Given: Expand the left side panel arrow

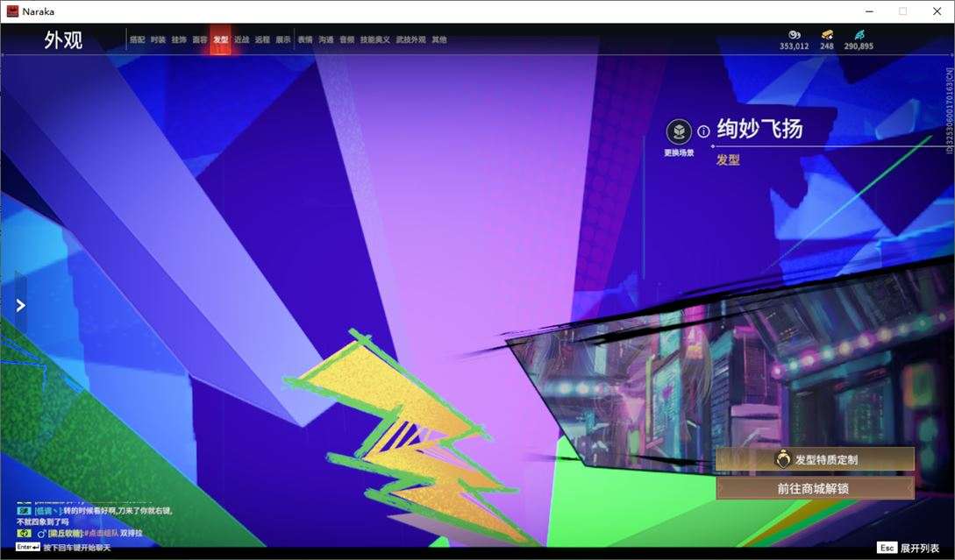Looking at the screenshot, I should pyautogui.click(x=21, y=305).
